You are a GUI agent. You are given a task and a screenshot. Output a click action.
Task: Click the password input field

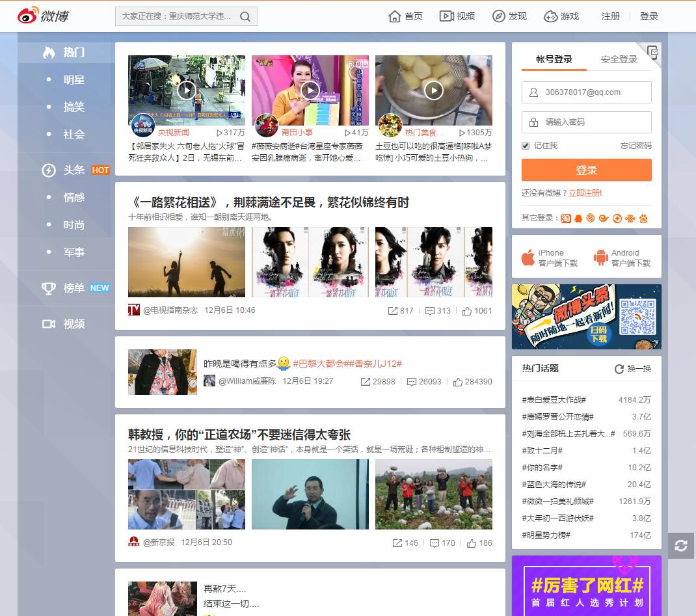pyautogui.click(x=586, y=122)
